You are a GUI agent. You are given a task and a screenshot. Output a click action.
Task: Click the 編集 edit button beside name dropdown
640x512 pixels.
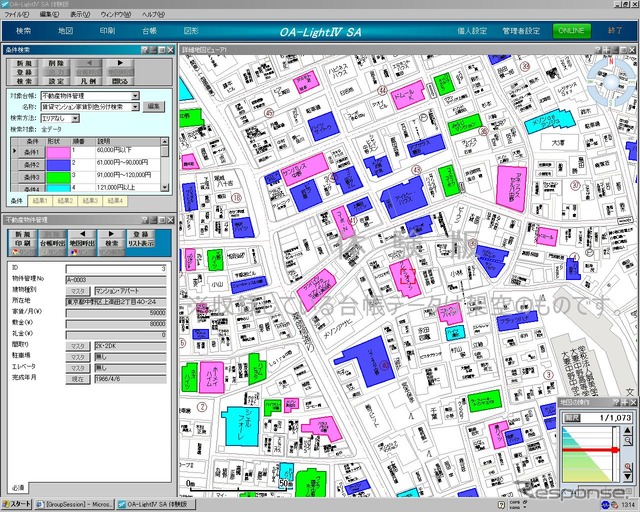[x=153, y=107]
